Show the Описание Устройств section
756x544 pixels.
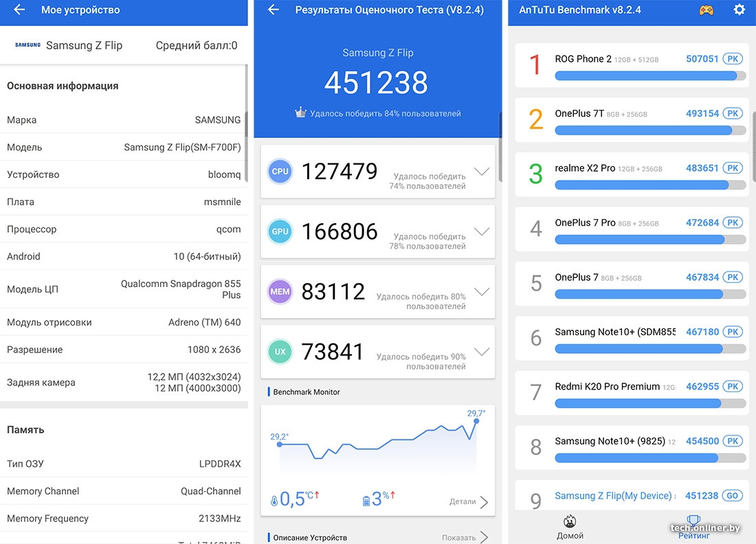[x=465, y=537]
